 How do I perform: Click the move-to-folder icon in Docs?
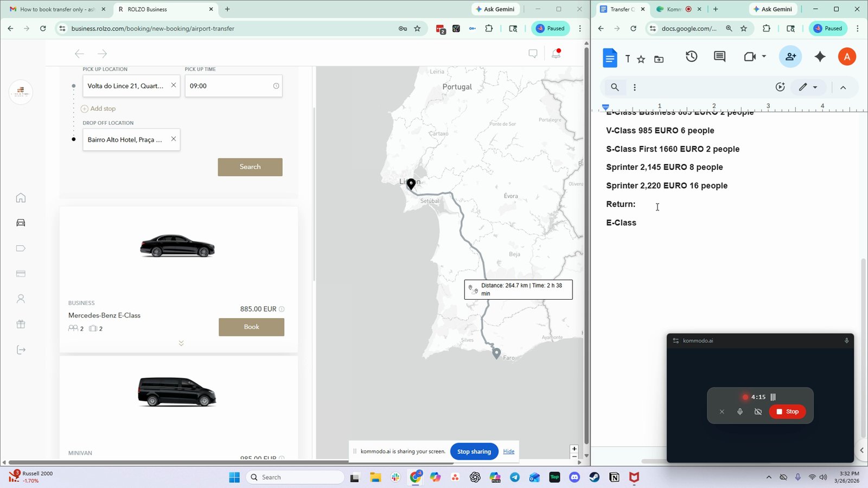point(659,59)
